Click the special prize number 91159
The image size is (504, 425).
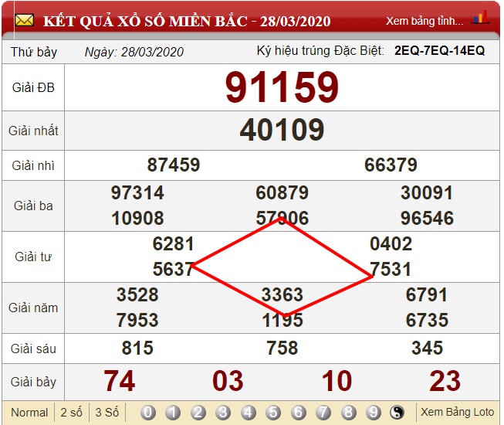click(282, 87)
